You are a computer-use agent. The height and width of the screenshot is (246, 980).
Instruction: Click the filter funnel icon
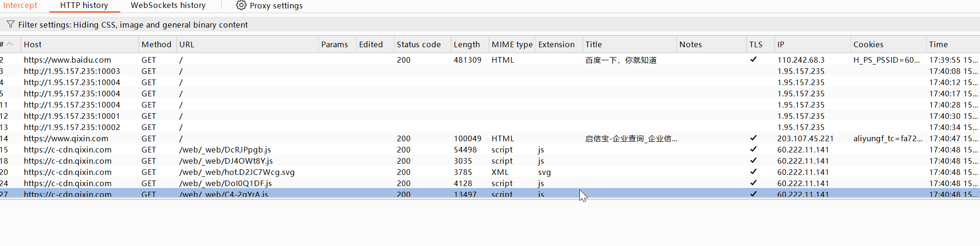click(10, 24)
